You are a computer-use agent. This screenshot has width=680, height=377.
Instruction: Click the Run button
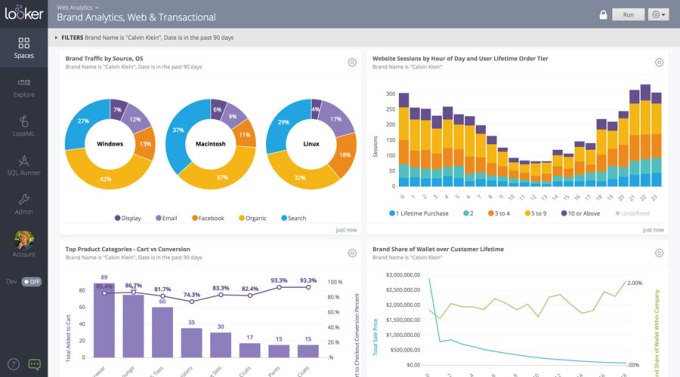(x=628, y=14)
